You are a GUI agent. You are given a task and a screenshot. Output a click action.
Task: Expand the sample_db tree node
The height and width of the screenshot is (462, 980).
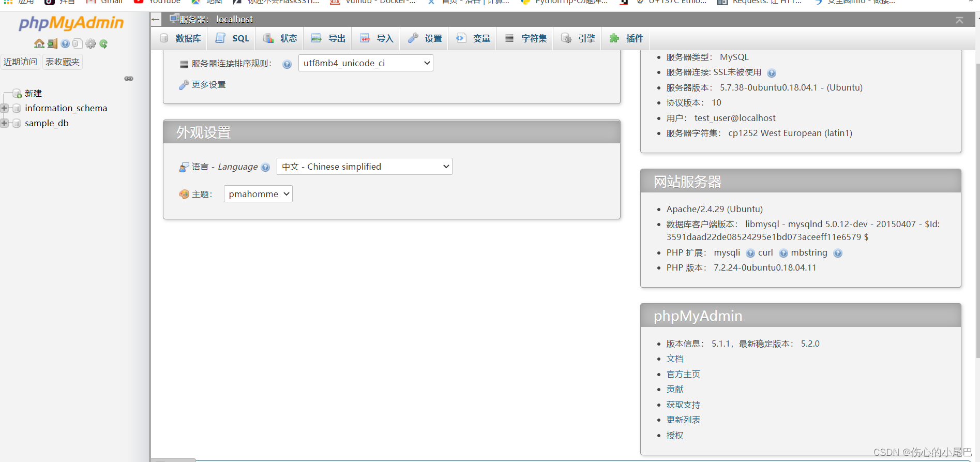click(x=5, y=123)
